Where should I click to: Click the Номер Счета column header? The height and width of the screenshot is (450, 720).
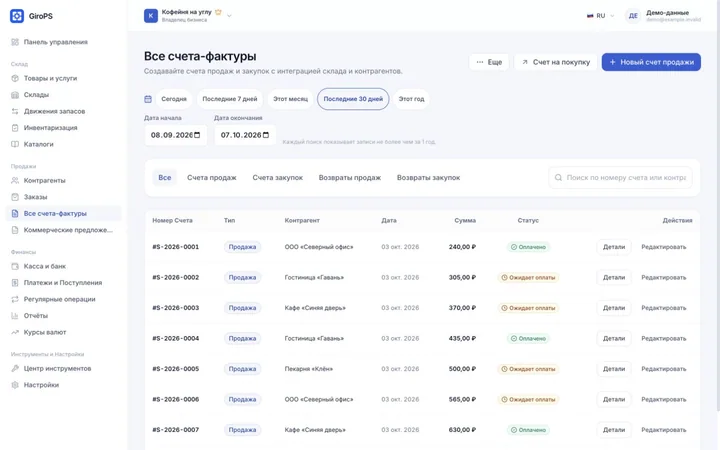[172, 221]
